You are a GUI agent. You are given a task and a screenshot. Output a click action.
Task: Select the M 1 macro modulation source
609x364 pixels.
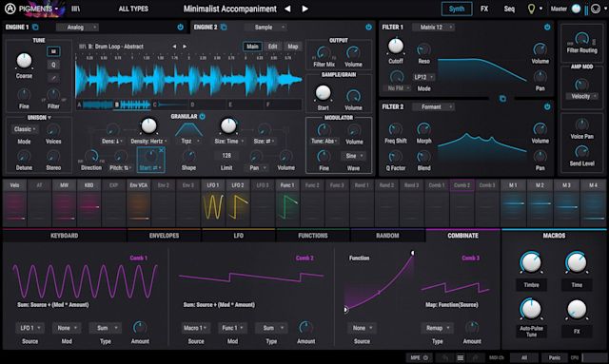tap(513, 202)
